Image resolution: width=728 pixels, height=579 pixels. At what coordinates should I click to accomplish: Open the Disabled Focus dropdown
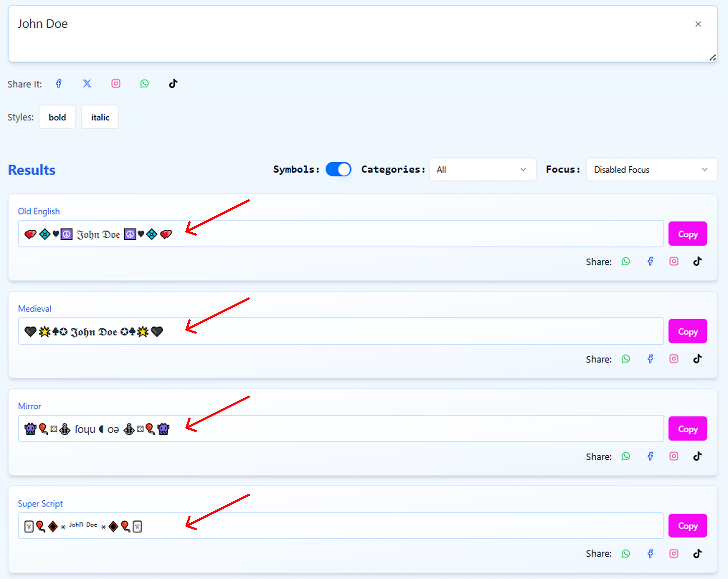(651, 169)
